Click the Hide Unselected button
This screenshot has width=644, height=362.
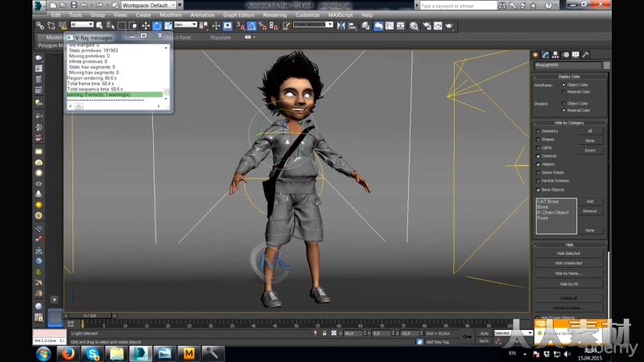(x=568, y=263)
